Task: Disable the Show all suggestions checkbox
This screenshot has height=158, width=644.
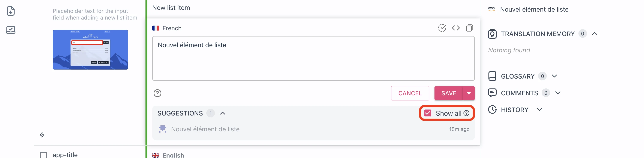Action: tap(428, 113)
